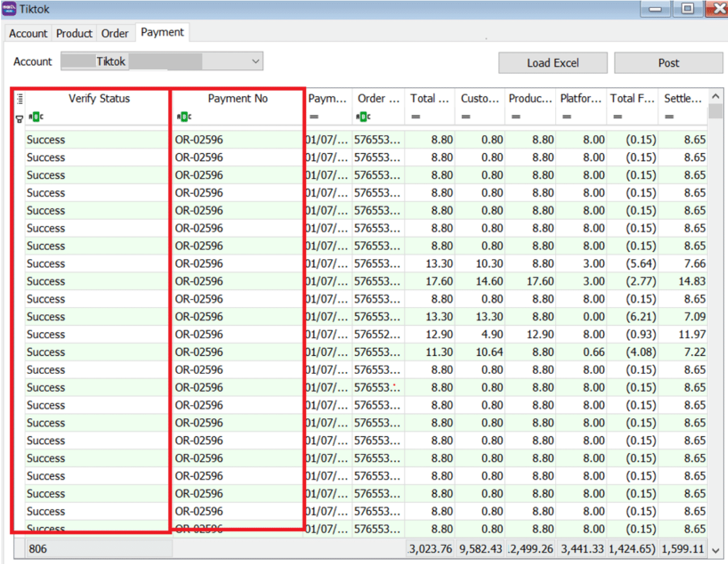Expand the Account dropdown

point(256,61)
